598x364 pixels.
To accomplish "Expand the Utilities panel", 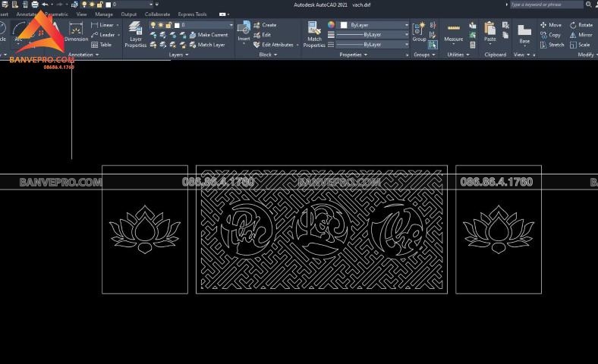I will coord(458,55).
